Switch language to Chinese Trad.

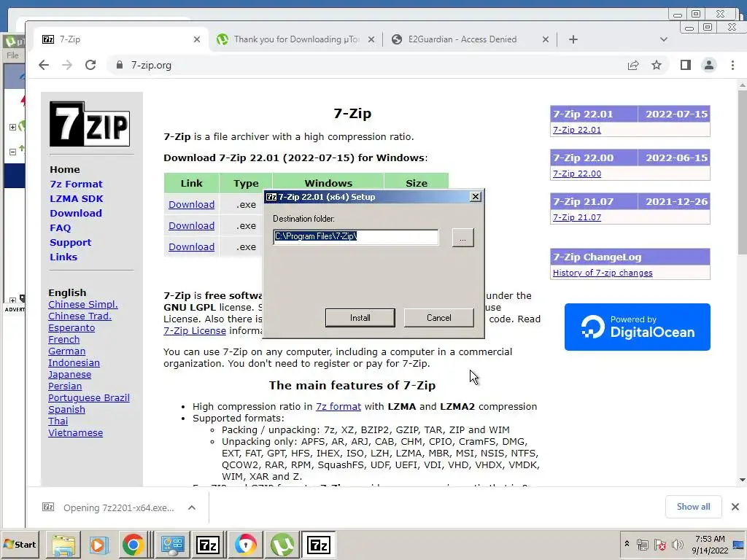tap(80, 316)
